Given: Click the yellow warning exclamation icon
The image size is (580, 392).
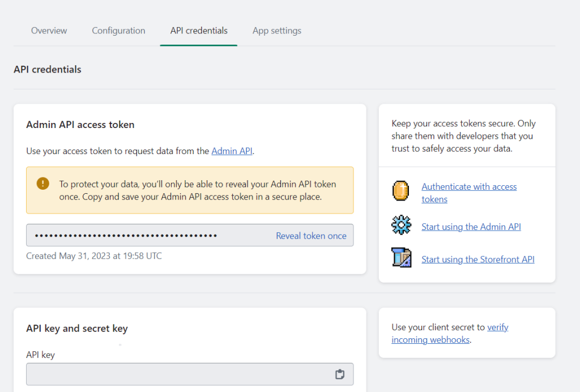Looking at the screenshot, I should [x=43, y=184].
